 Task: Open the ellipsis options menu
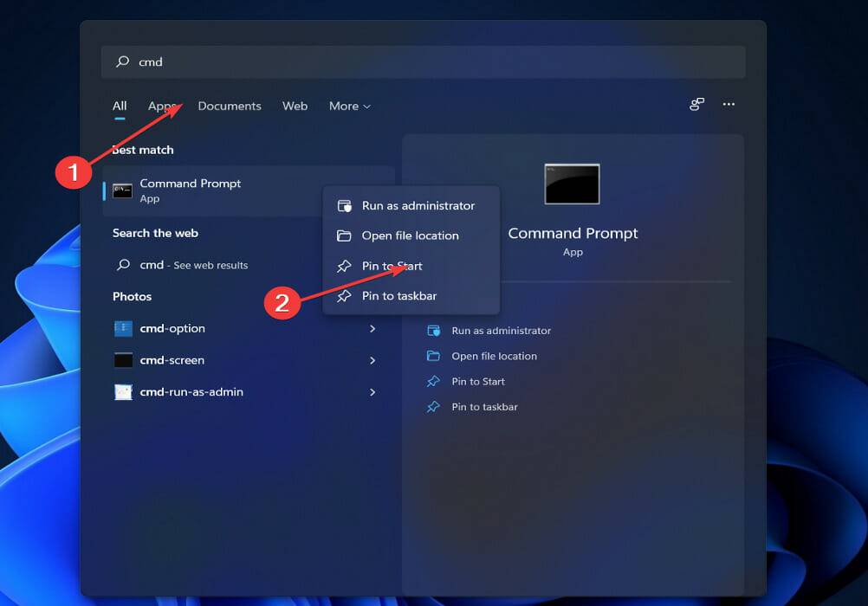point(729,104)
